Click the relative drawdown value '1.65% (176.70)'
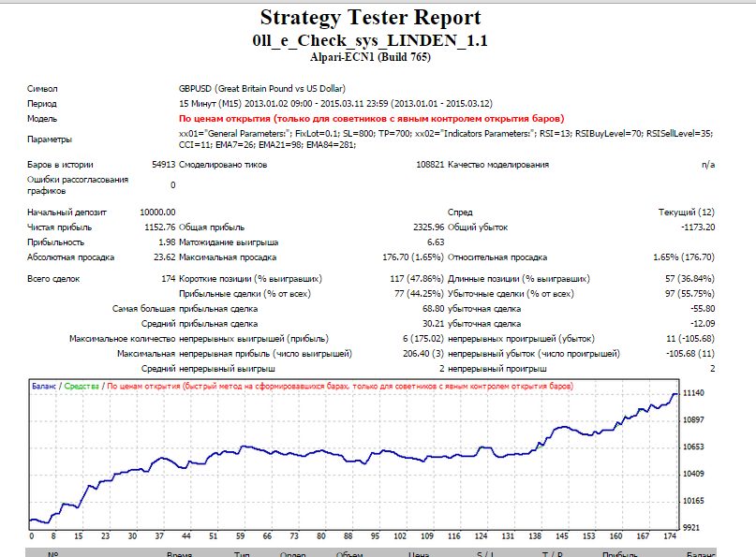Screen dimensions: 756x557 click(684, 257)
